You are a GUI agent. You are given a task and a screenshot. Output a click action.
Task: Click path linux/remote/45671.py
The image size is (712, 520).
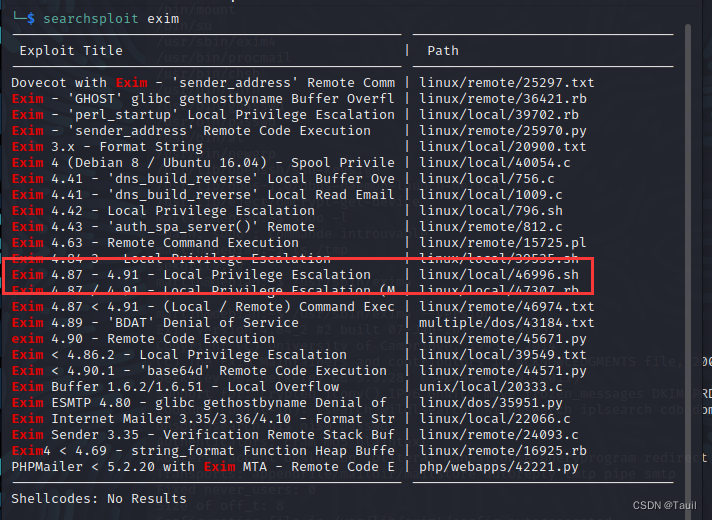click(503, 339)
